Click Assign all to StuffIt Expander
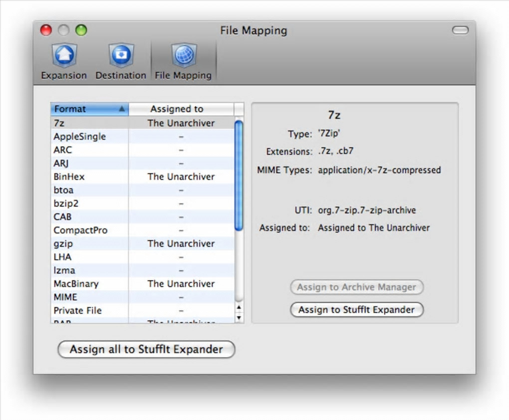The height and width of the screenshot is (420, 509). coord(146,349)
